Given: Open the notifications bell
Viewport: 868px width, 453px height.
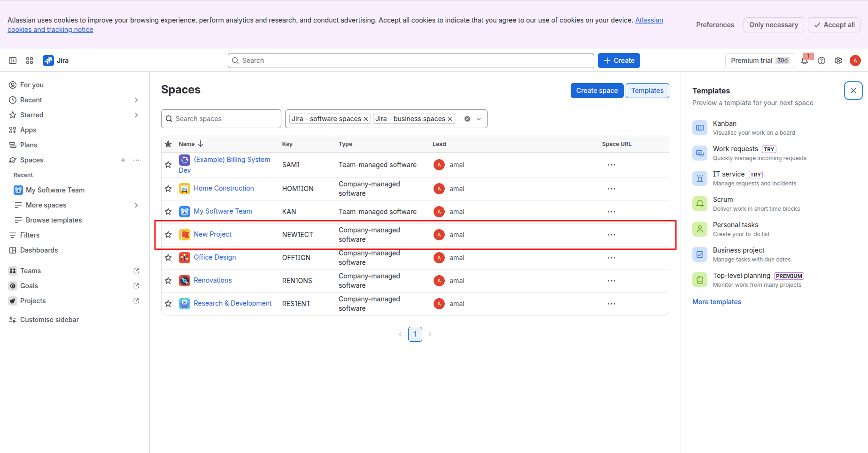Looking at the screenshot, I should [805, 61].
